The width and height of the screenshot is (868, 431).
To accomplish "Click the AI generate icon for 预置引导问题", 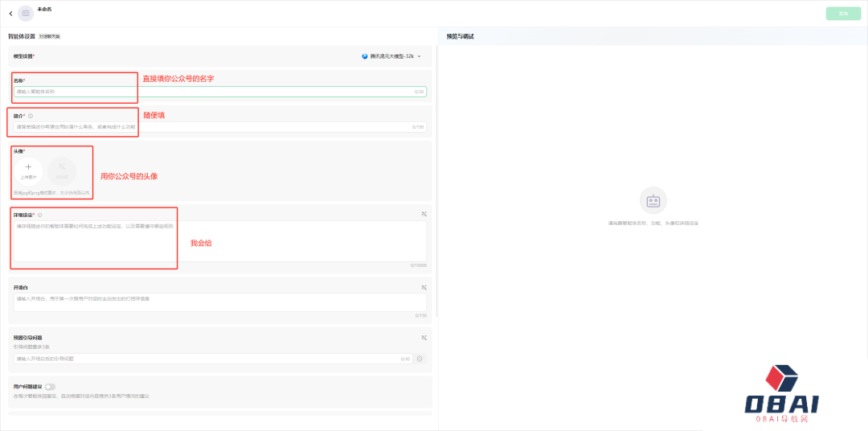I will pos(424,338).
